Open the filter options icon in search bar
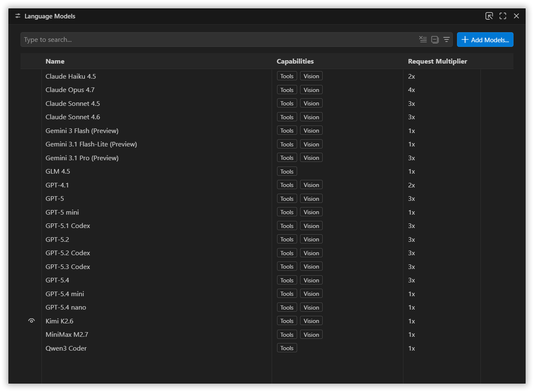Viewport: 534px width, 392px height. 447,39
